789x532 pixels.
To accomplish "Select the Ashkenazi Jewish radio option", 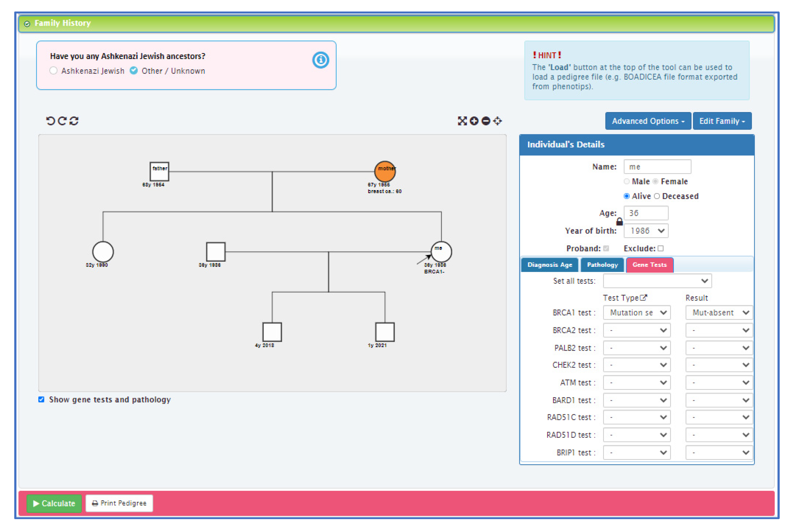I will pos(53,71).
